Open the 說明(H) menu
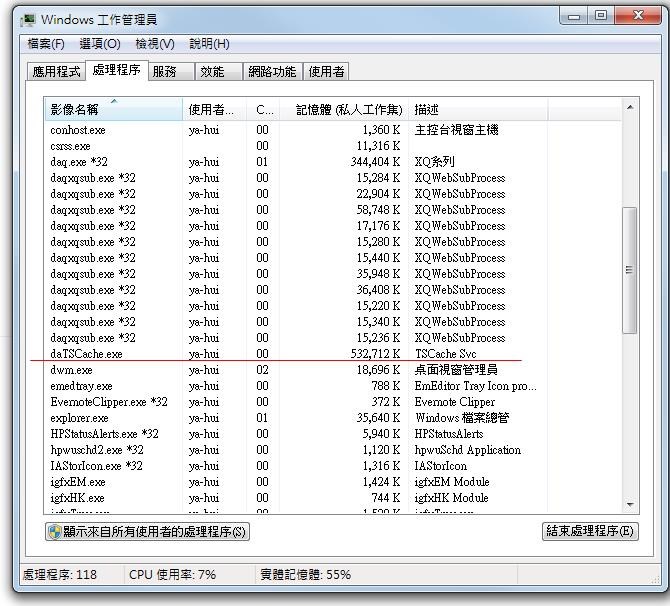This screenshot has height=606, width=670. (x=209, y=44)
